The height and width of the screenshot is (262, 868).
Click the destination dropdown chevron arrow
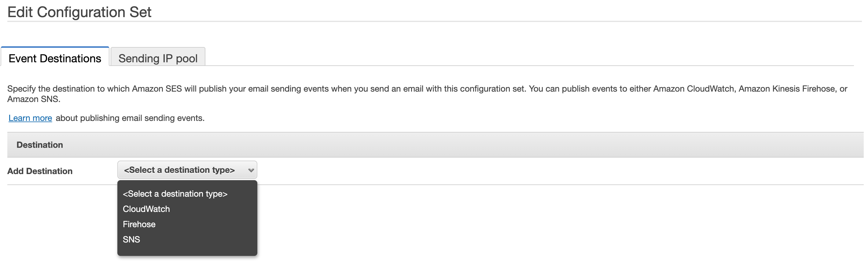(x=251, y=170)
